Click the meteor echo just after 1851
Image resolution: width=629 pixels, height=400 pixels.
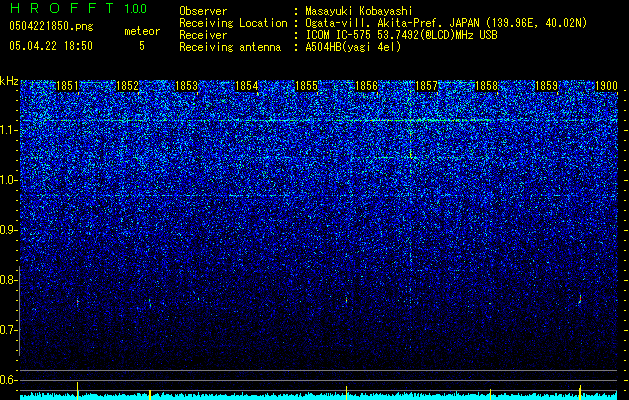(77, 302)
